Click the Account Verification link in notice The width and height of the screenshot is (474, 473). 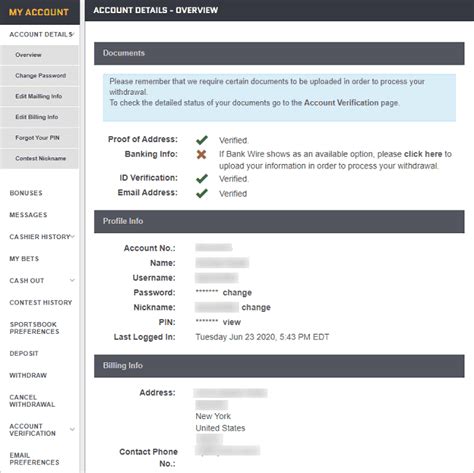[341, 103]
